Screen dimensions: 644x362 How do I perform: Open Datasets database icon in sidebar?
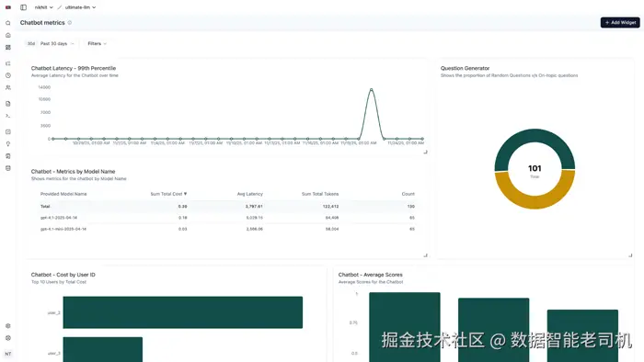(7, 168)
